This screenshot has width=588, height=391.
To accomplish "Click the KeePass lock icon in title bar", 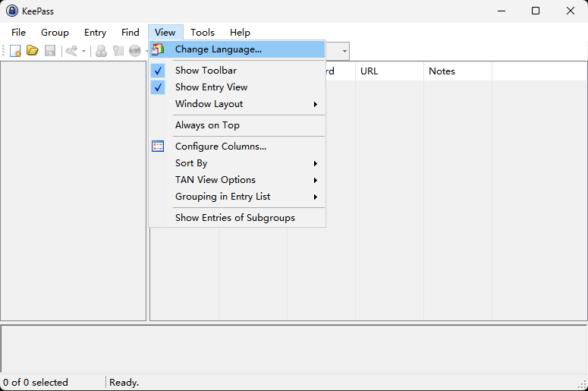I will pyautogui.click(x=11, y=11).
